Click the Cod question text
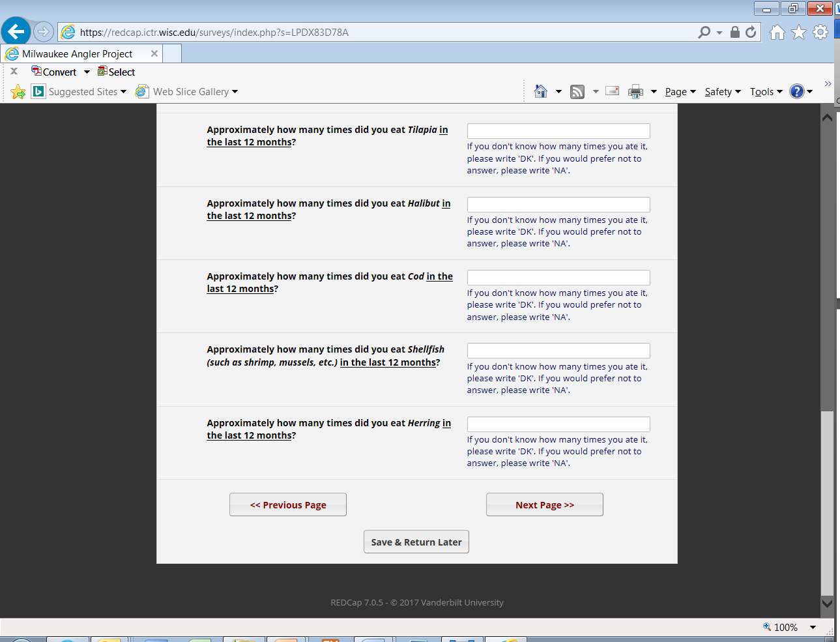This screenshot has width=840, height=642. tap(330, 282)
